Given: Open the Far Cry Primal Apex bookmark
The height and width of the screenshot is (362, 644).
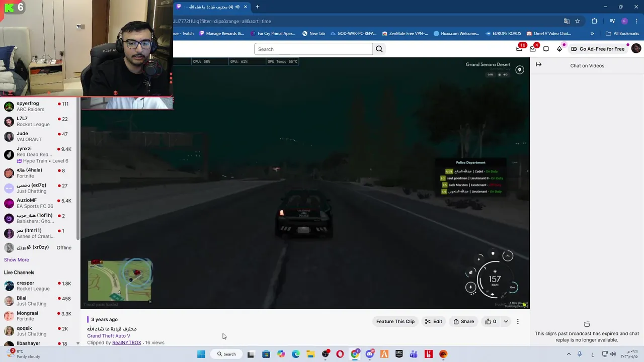Looking at the screenshot, I should pos(273,34).
